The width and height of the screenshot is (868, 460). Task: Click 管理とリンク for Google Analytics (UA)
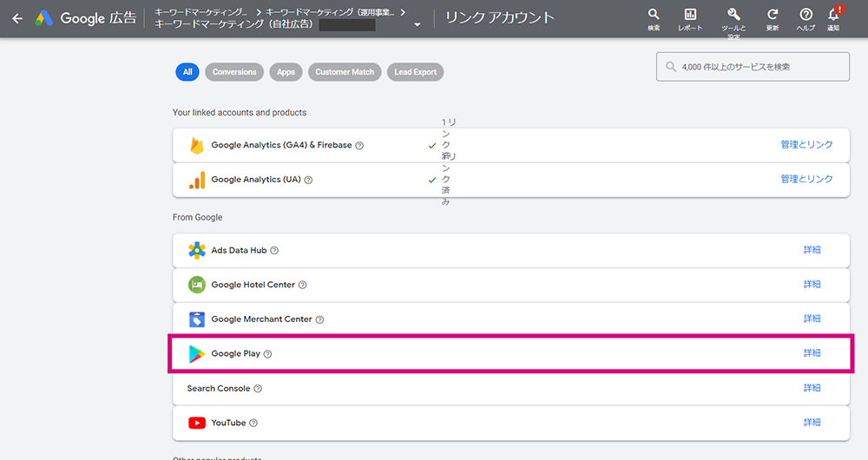coord(806,179)
